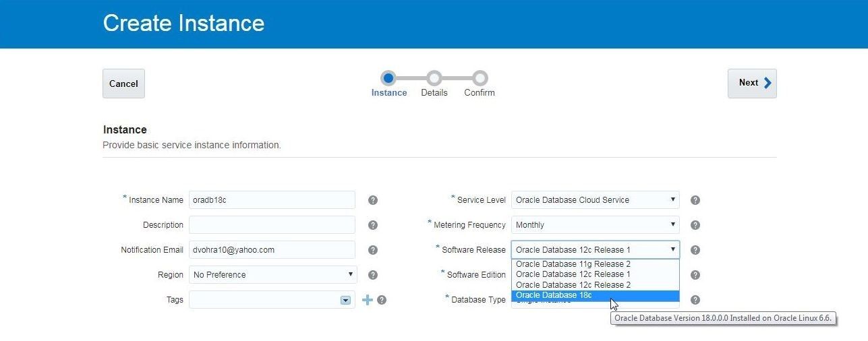The width and height of the screenshot is (868, 341).
Task: Open help icon for Software Edition
Action: click(695, 275)
